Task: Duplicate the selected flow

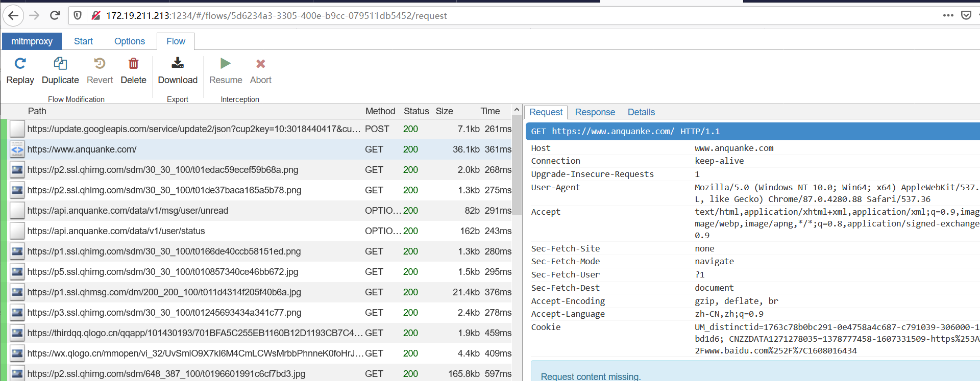Action: 60,64
